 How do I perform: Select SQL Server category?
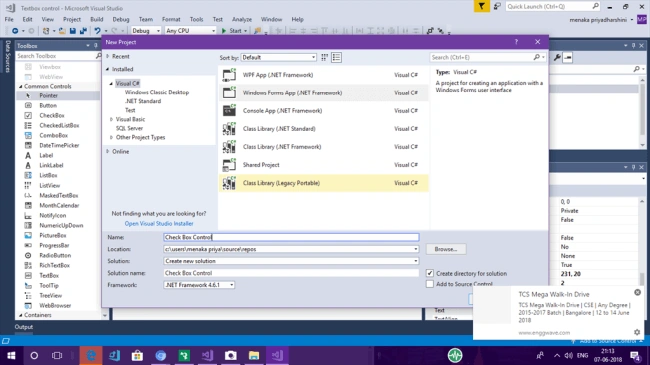(x=129, y=129)
